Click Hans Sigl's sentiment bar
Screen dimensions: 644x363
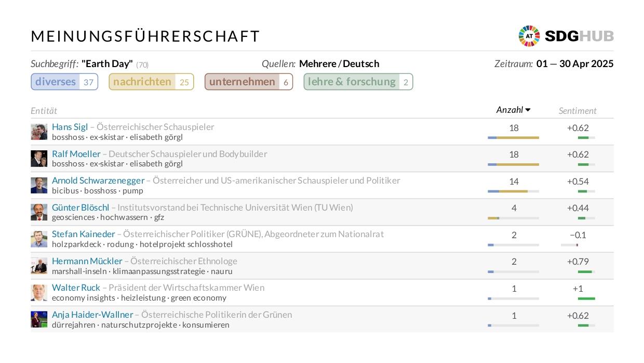pos(586,138)
